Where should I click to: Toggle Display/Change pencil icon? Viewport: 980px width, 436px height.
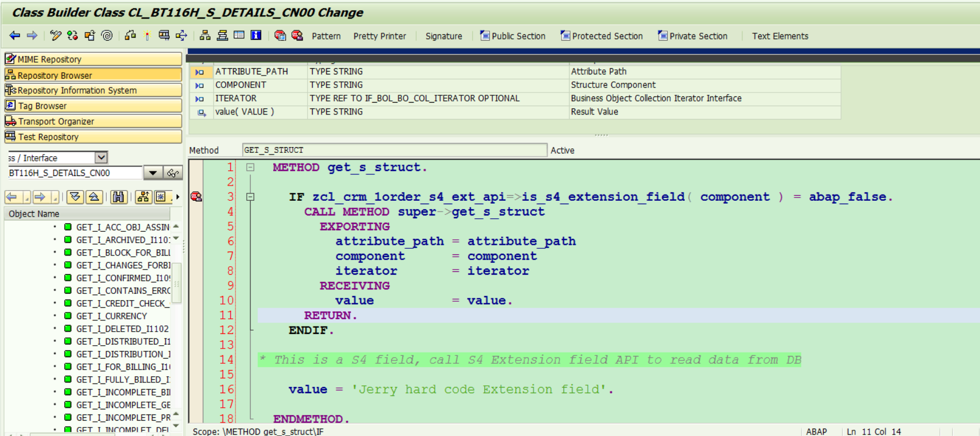coord(55,36)
